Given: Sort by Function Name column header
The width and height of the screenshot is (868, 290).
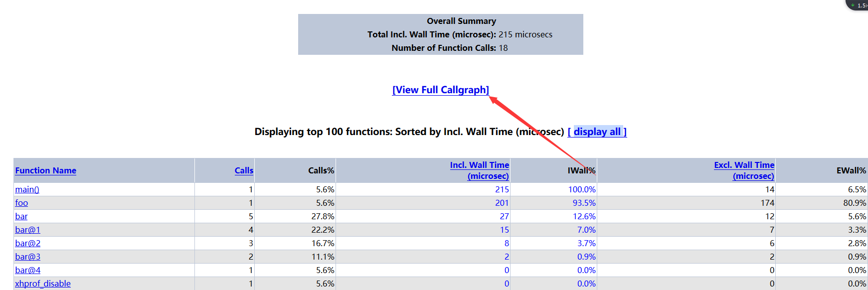Looking at the screenshot, I should (x=46, y=170).
